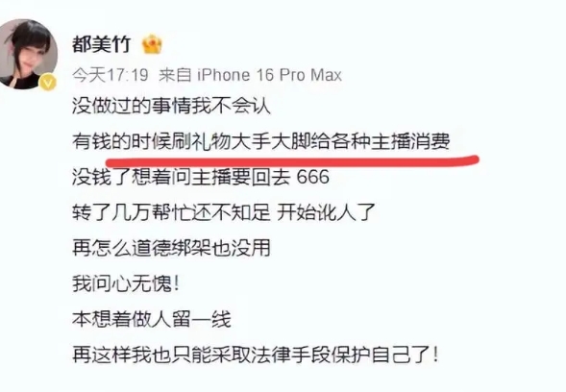The height and width of the screenshot is (392, 566).
Task: Click the words 法律手段 in the last line
Action: (290, 355)
